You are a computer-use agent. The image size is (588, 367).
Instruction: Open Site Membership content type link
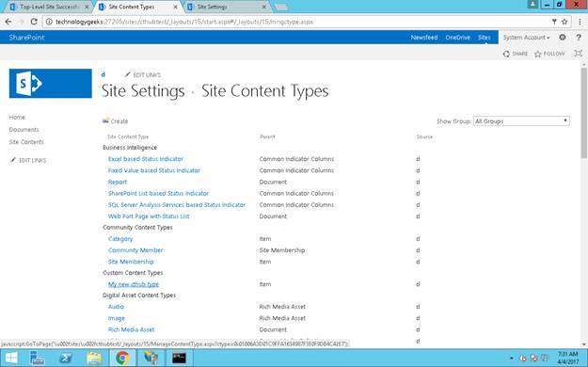coord(131,262)
